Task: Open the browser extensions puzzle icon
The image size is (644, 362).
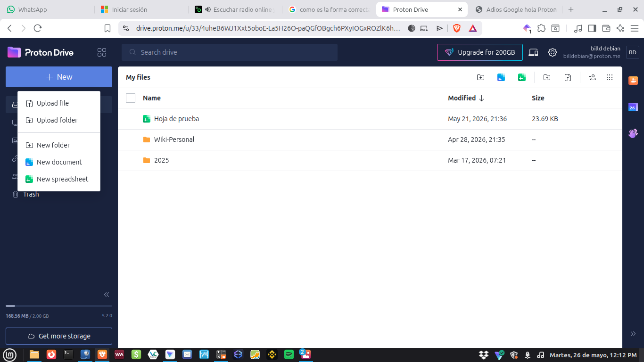Action: coord(541,28)
